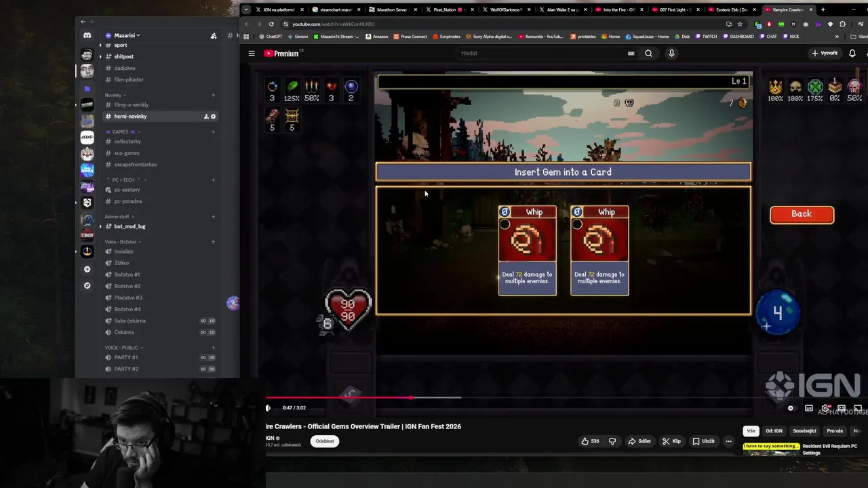The width and height of the screenshot is (868, 488).
Task: Open the on-screen keyboard icon in search
Action: click(x=631, y=53)
